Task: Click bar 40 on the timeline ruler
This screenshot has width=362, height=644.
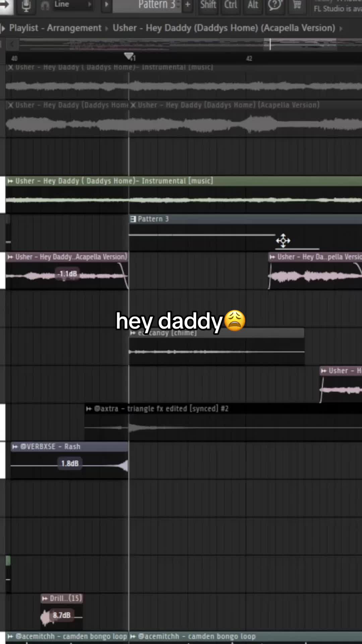Action: point(14,58)
